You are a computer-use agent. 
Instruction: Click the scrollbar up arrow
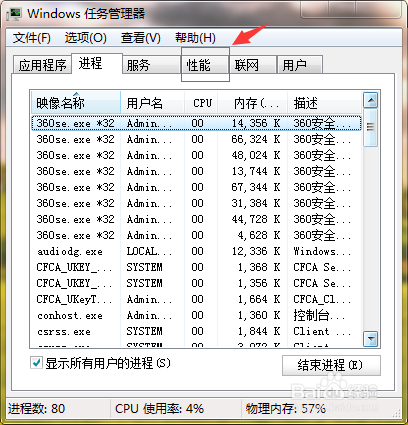pyautogui.click(x=370, y=100)
